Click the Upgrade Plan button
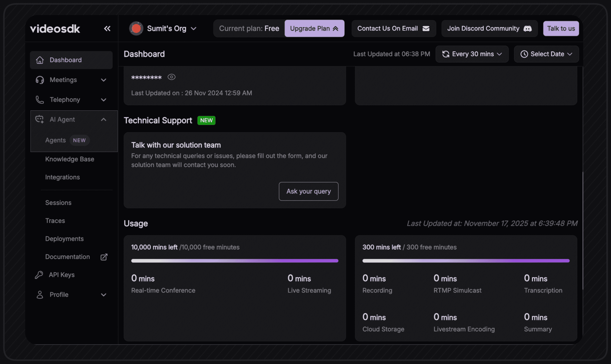611x364 pixels. click(314, 29)
